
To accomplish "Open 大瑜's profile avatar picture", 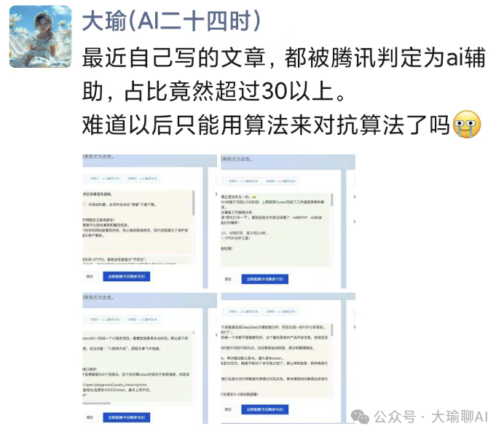I will coord(41,36).
